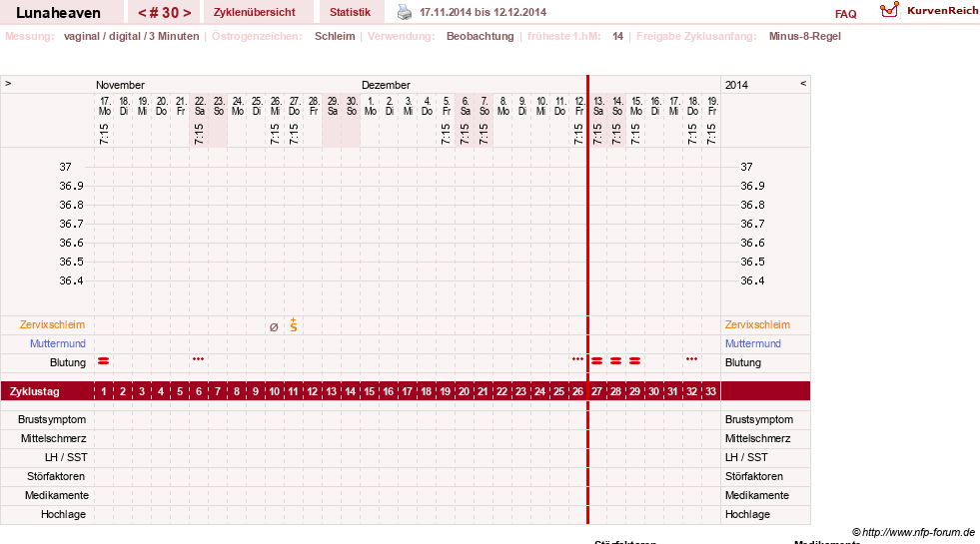
Task: Expand chart with top-left chevron
Action: (x=8, y=83)
